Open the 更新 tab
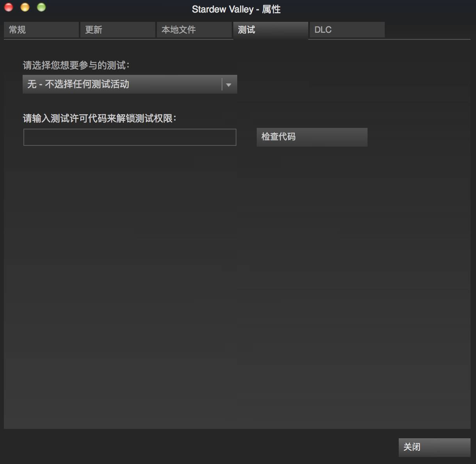Image resolution: width=476 pixels, height=464 pixels. click(x=117, y=30)
